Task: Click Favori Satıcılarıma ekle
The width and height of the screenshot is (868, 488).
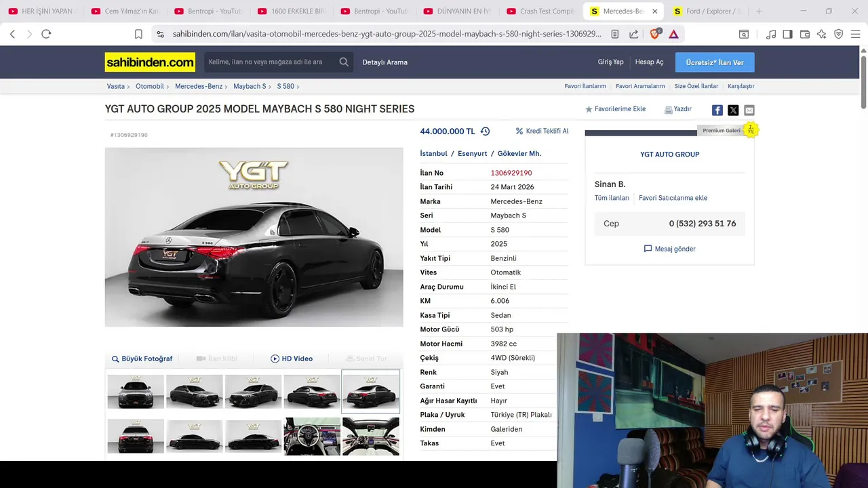Action: click(x=673, y=198)
